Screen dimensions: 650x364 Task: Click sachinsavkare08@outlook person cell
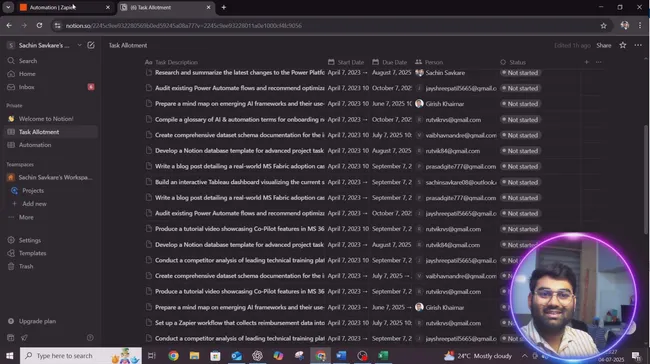(x=456, y=182)
